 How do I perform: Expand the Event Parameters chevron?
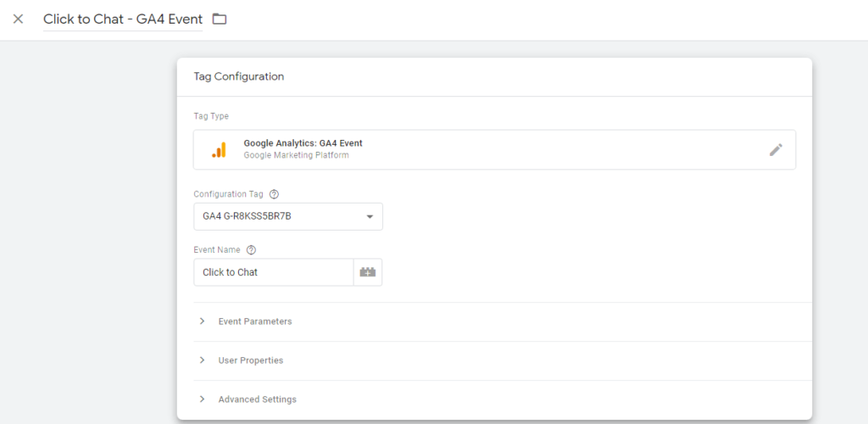coord(202,321)
